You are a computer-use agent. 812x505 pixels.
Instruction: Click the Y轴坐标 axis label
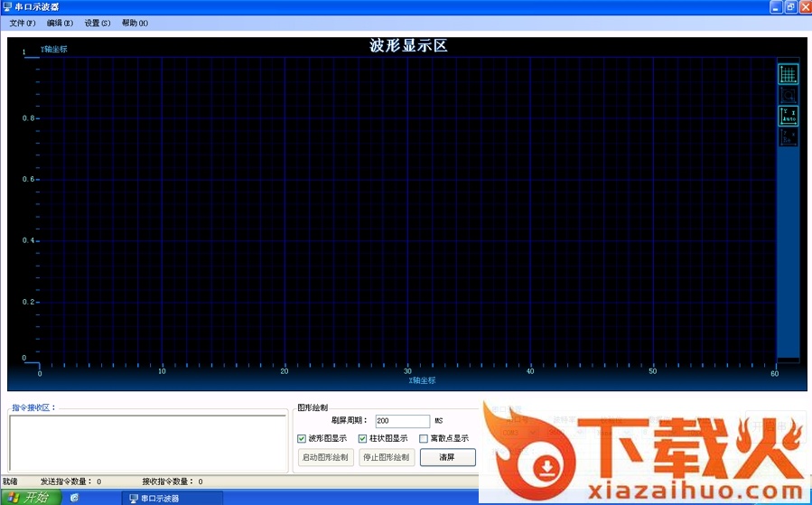tap(54, 49)
